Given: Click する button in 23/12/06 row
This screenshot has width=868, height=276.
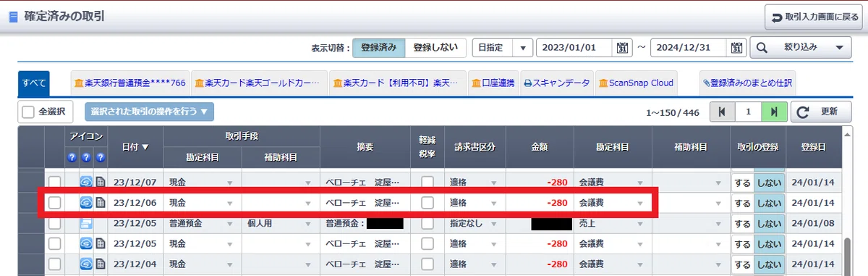Looking at the screenshot, I should tap(743, 202).
